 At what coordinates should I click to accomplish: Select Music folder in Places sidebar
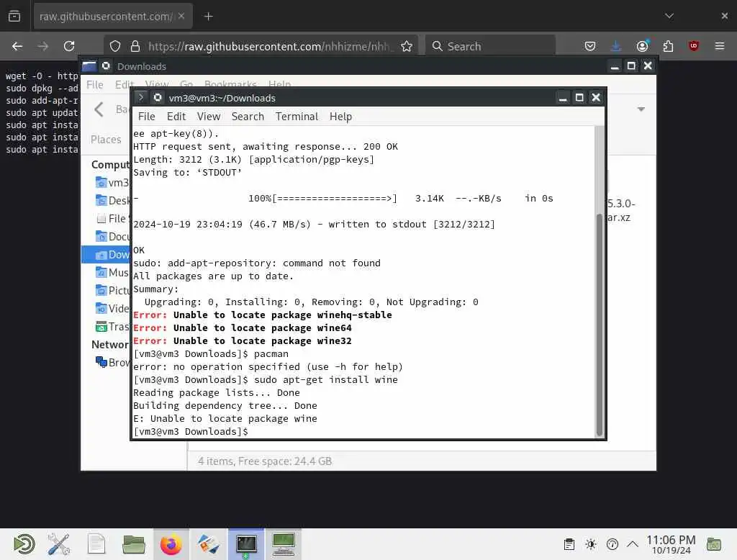coord(112,272)
